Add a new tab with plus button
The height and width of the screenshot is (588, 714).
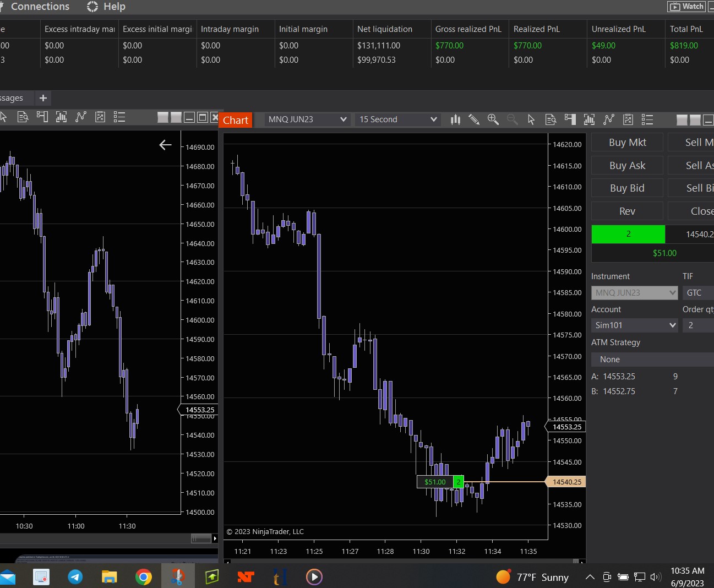(43, 98)
